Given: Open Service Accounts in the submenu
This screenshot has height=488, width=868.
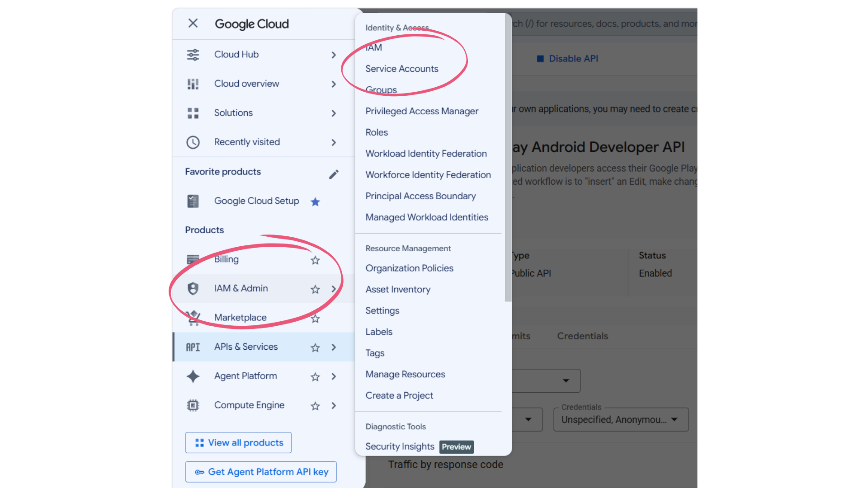Looking at the screenshot, I should tap(402, 69).
